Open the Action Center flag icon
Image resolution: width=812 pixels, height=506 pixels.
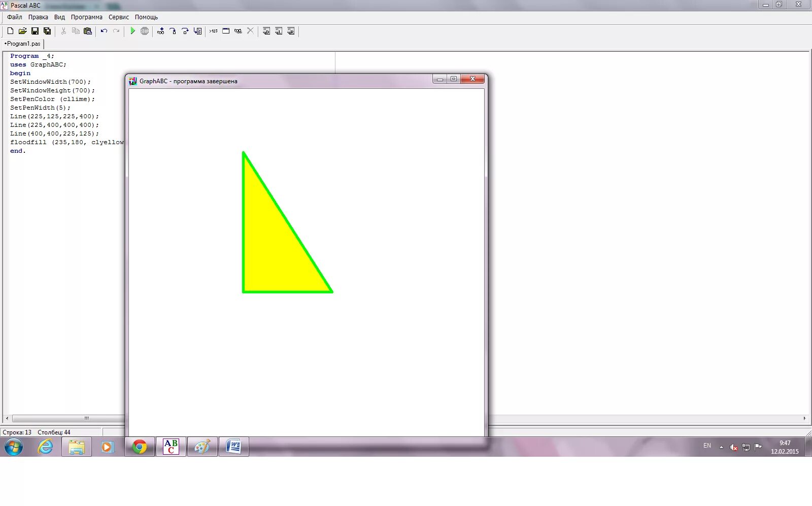click(x=758, y=447)
